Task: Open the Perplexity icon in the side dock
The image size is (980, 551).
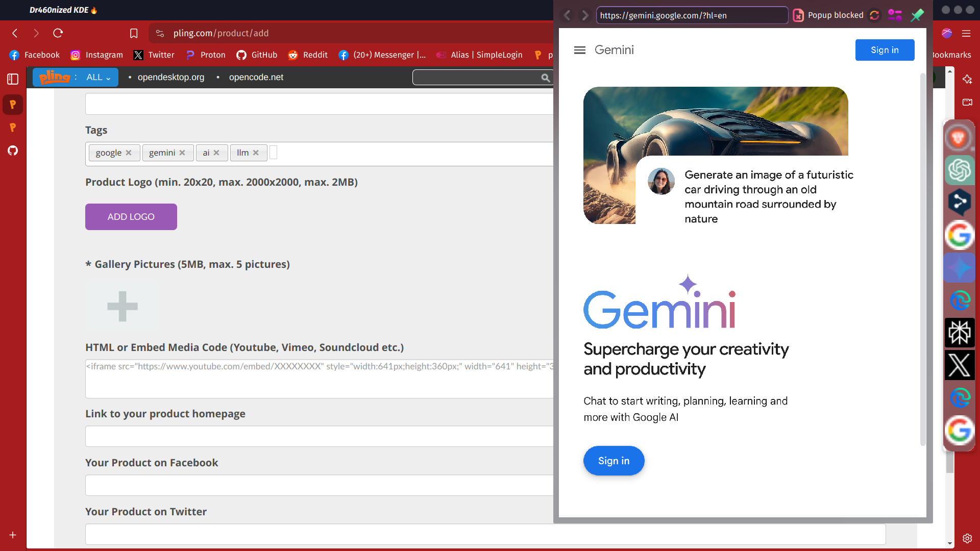Action: [x=959, y=333]
